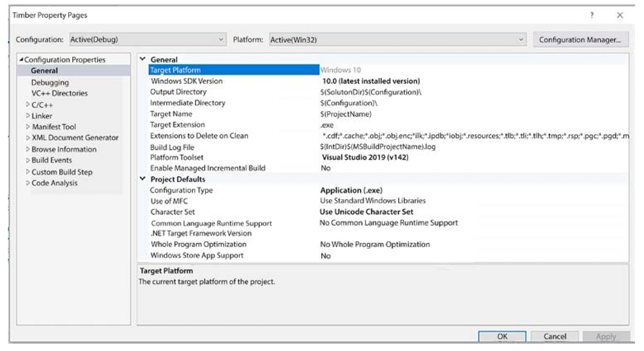Select the Build Log File property
The height and width of the screenshot is (351, 644).
172,147
